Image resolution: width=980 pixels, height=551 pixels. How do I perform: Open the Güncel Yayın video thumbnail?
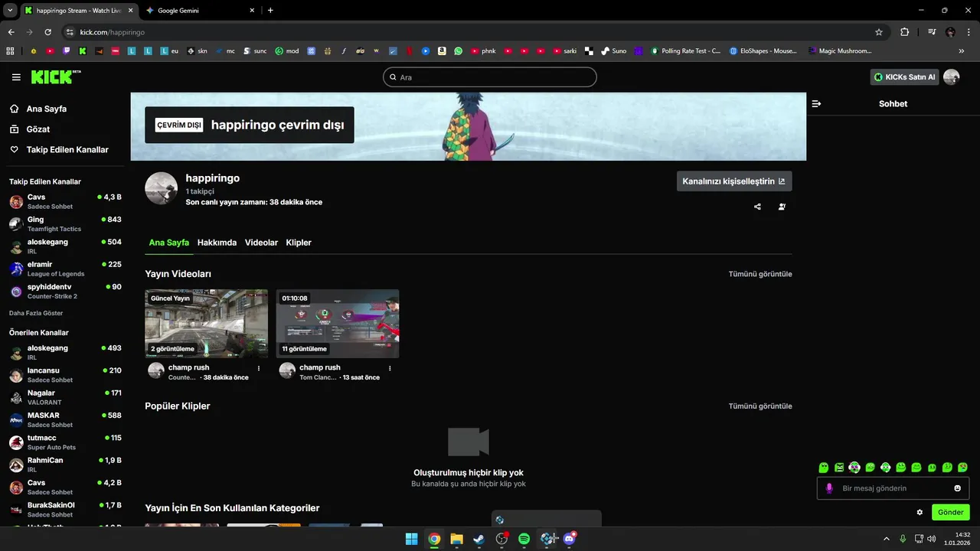207,324
